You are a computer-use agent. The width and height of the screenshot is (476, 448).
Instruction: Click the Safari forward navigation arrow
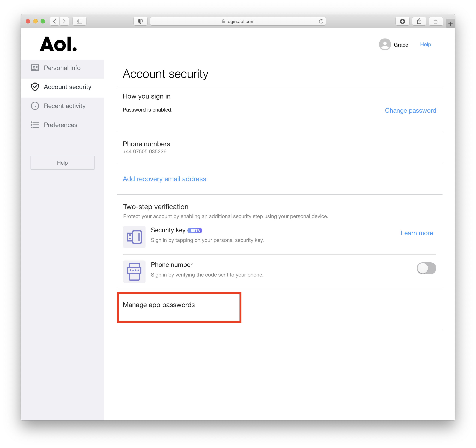pos(64,21)
